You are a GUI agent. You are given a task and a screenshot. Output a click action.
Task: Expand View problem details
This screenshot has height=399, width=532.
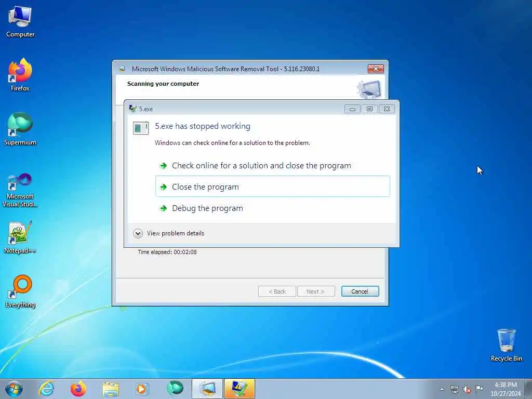[169, 233]
